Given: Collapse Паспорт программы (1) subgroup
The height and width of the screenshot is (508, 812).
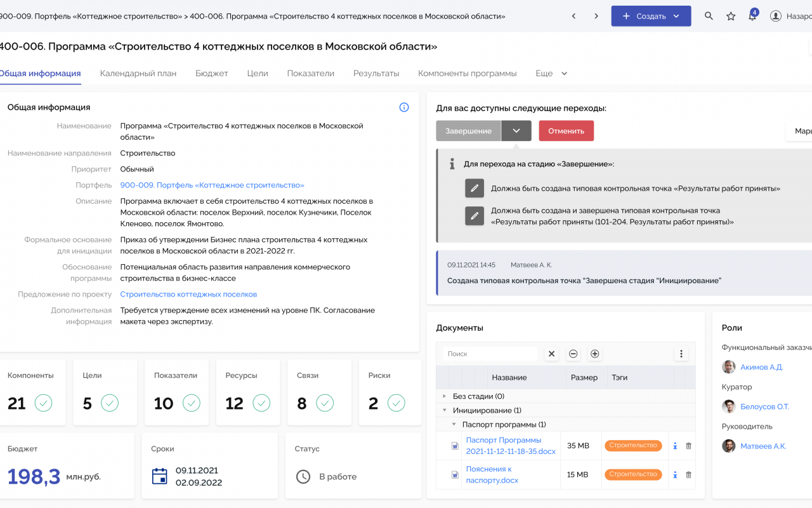Looking at the screenshot, I should point(454,424).
